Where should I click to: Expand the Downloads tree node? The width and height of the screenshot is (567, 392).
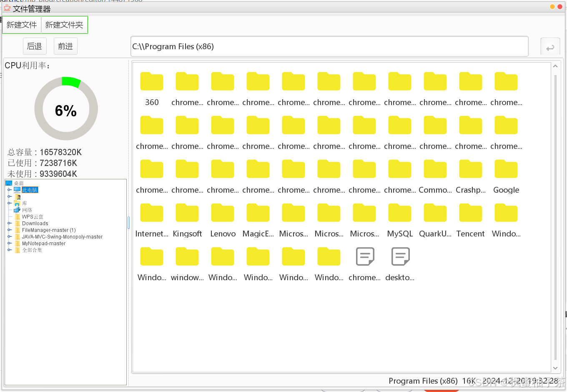[x=9, y=223]
